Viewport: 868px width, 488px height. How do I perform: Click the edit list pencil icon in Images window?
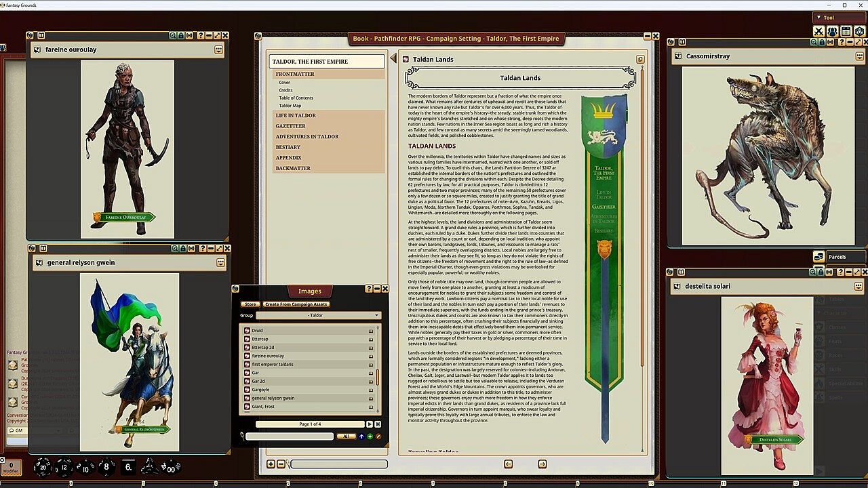(378, 436)
